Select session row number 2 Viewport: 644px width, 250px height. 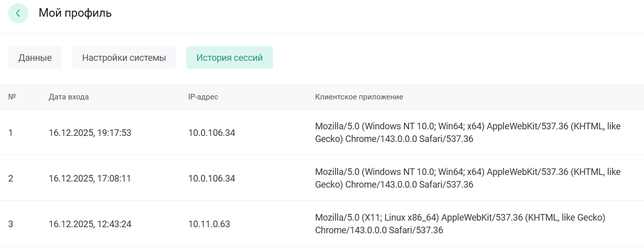tap(11, 178)
